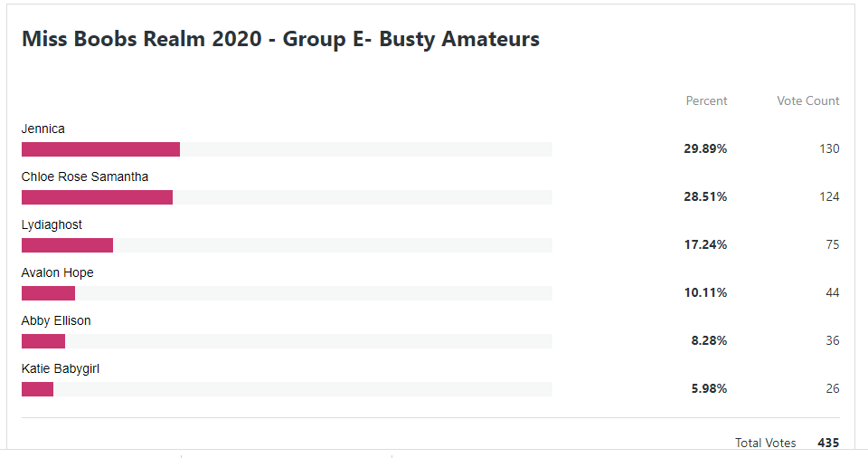Click the Avalon Hope result bar
The width and height of the screenshot is (868, 458).
pyautogui.click(x=287, y=293)
